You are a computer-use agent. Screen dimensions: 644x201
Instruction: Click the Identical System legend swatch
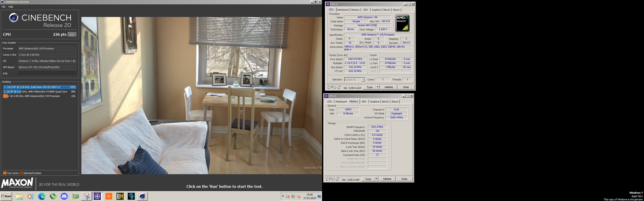21,173
